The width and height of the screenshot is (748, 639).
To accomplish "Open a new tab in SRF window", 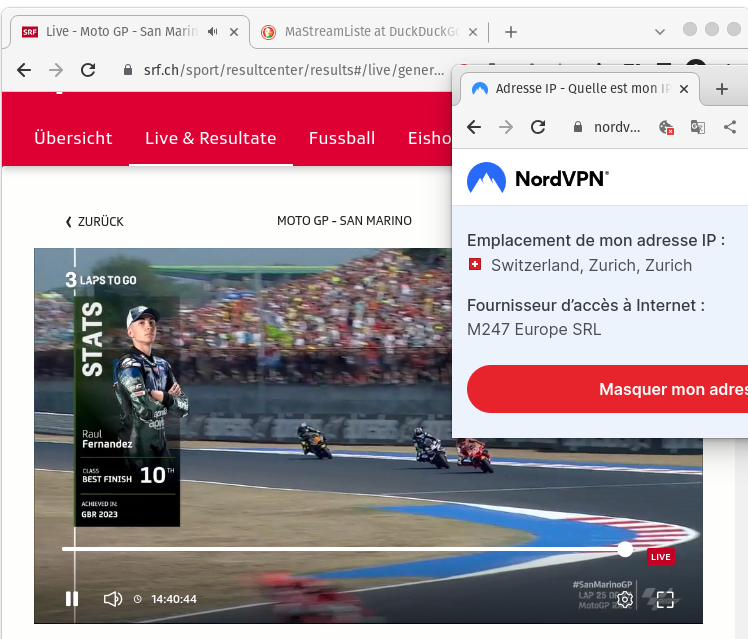I will pyautogui.click(x=511, y=32).
